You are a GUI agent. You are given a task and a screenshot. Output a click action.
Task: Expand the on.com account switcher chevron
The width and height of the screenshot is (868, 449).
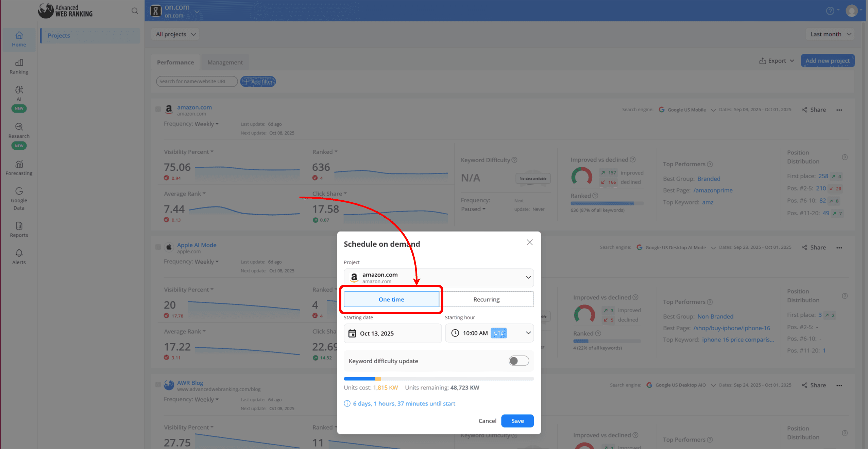pos(197,12)
